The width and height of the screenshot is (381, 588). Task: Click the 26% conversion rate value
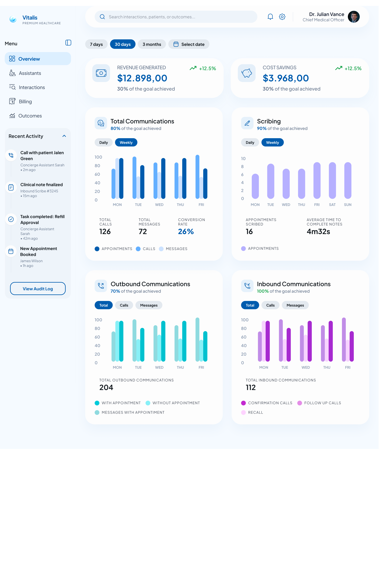(x=186, y=232)
